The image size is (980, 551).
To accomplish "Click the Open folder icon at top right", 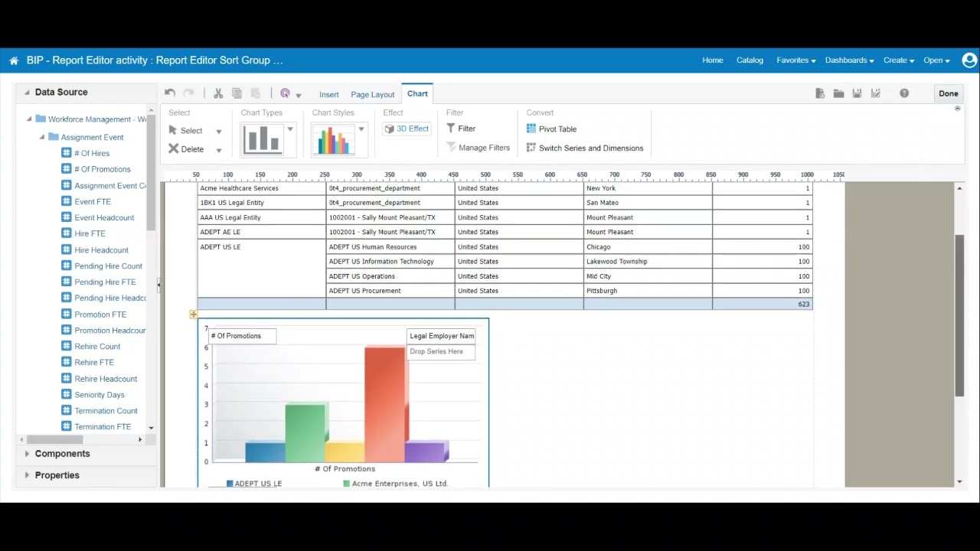I will point(838,93).
